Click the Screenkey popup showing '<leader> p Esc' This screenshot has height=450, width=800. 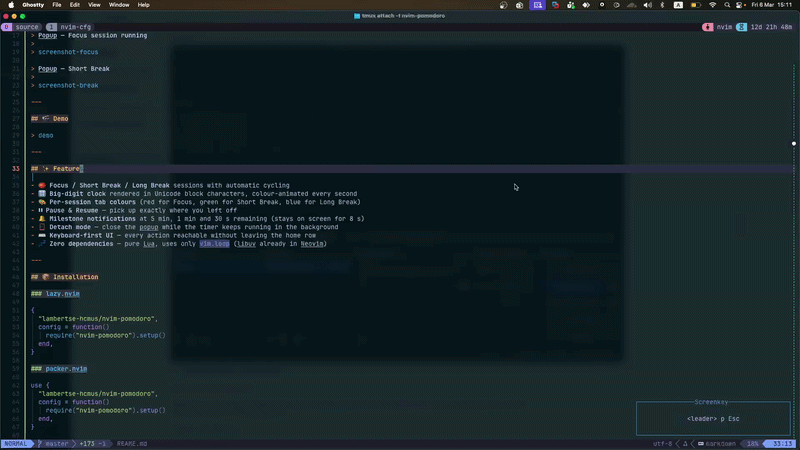[713, 418]
